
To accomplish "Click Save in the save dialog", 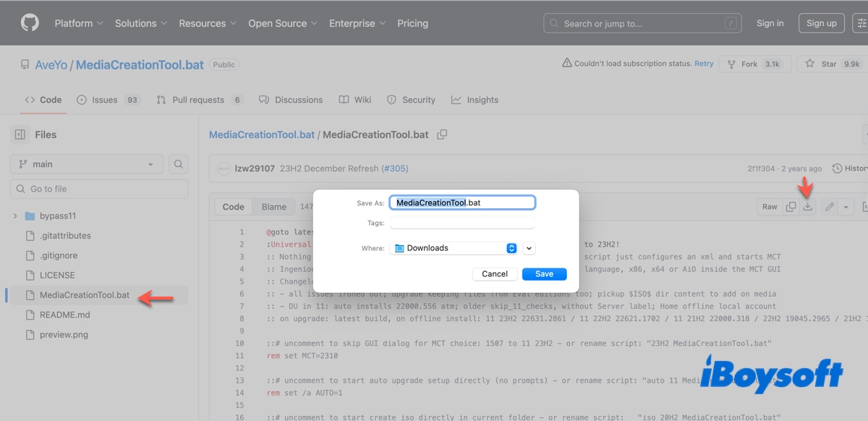I will [x=544, y=273].
